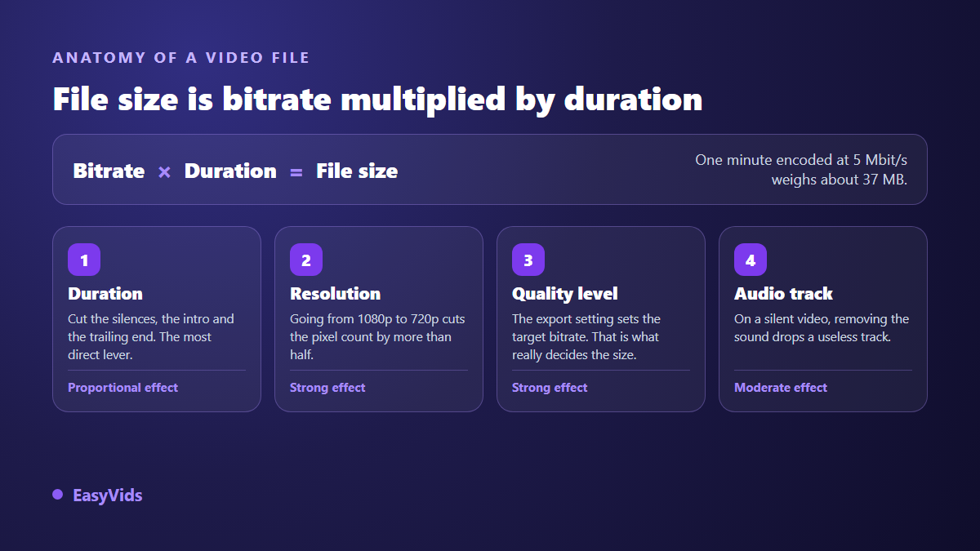
Task: Click the number 2 badge on Resolution card
Action: pos(306,260)
